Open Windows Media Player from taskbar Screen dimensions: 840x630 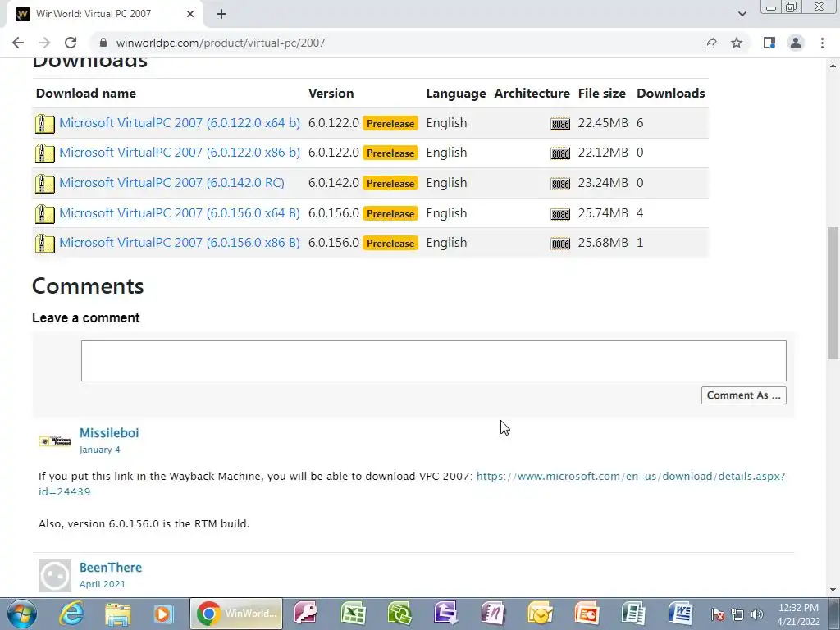point(164,614)
